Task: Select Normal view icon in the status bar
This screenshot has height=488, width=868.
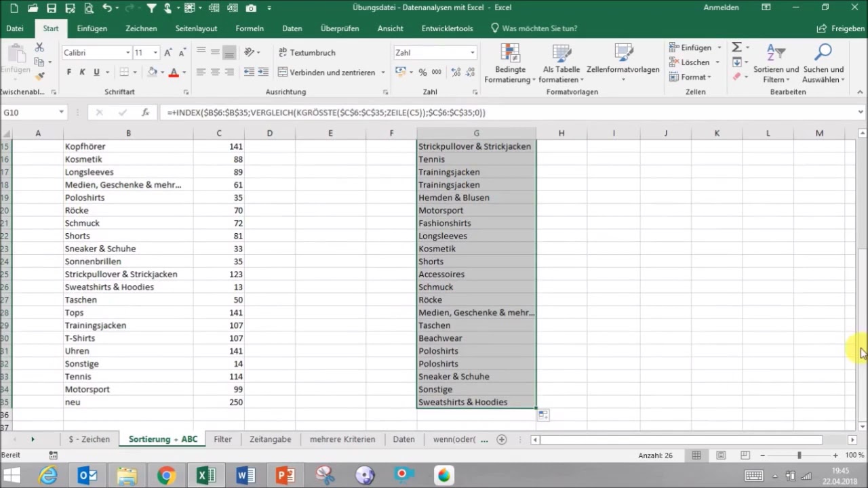Action: coord(696,455)
